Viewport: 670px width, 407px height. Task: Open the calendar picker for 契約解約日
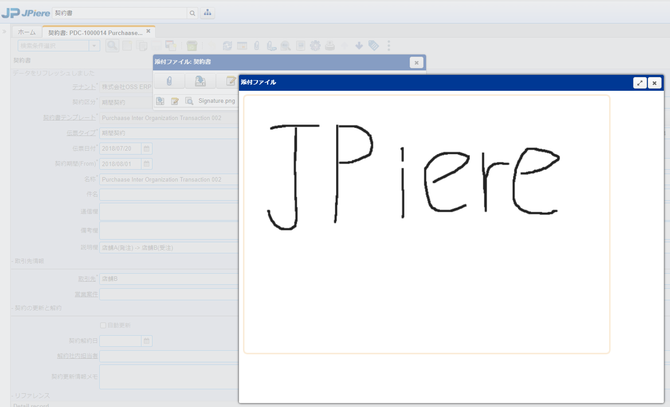coord(147,341)
